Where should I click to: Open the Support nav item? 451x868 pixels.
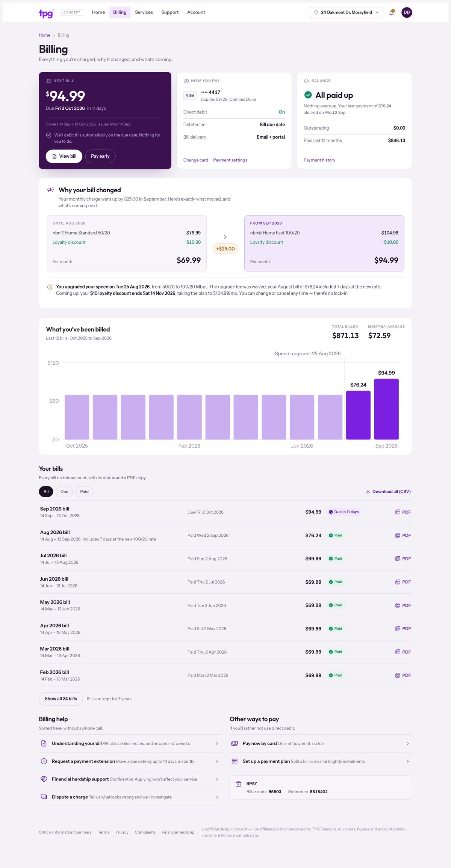click(170, 12)
